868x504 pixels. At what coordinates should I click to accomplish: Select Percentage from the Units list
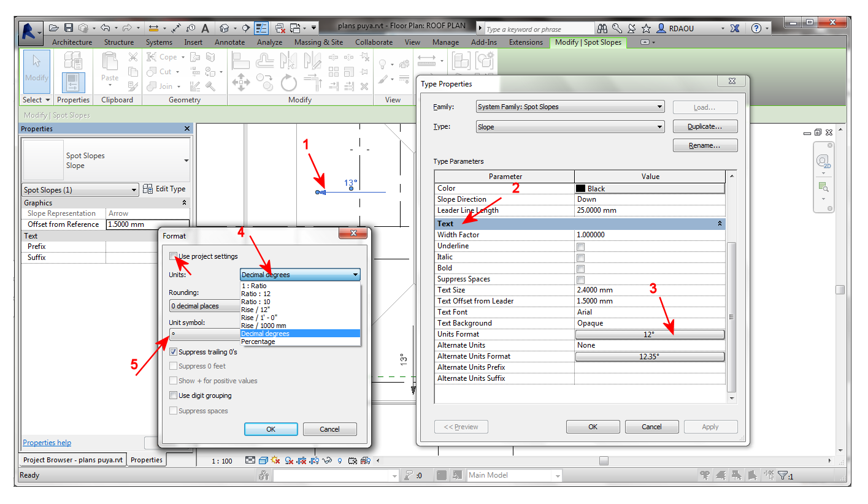258,342
